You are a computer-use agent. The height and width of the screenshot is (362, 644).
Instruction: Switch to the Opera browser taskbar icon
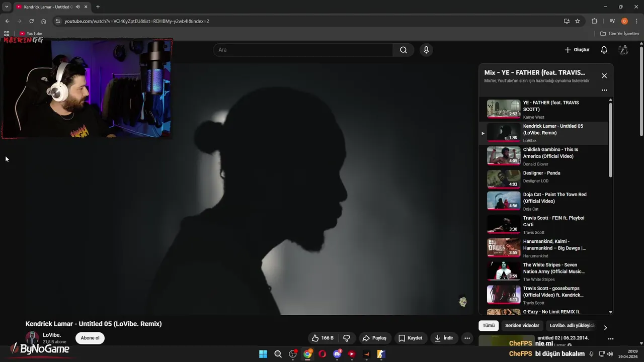coord(322,354)
